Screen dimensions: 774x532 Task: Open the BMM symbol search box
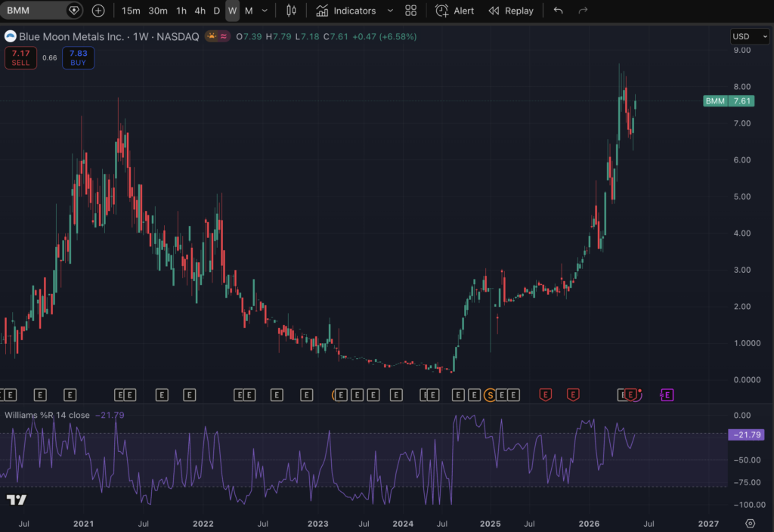point(41,11)
